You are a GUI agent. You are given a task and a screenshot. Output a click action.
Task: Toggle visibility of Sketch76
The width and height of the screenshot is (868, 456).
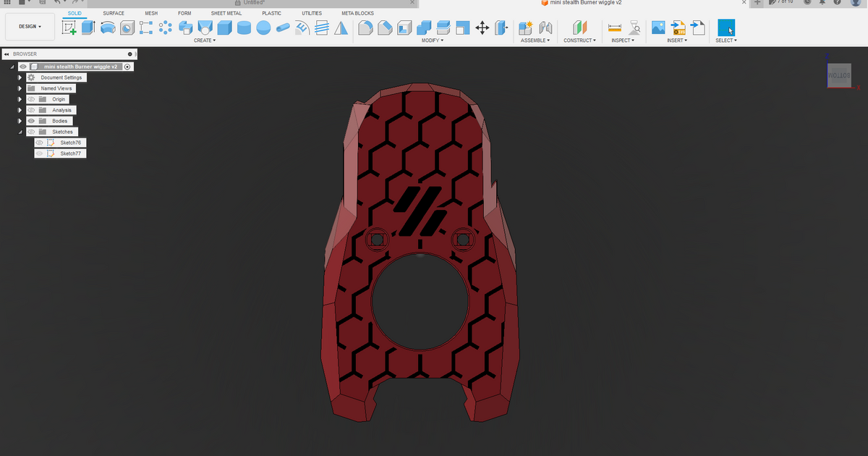coord(38,143)
